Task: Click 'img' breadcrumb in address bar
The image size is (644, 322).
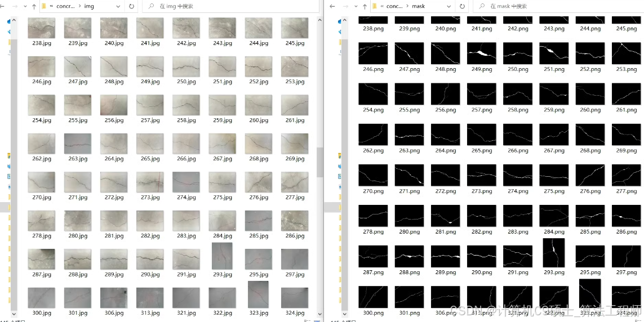Action: (90, 7)
